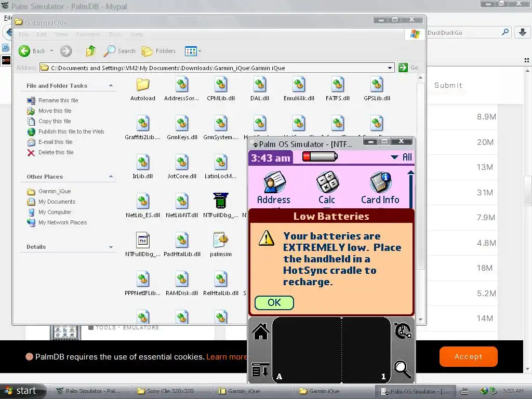The height and width of the screenshot is (399, 532).
Task: Click the Back arrow in Explorer toolbar
Action: click(24, 51)
